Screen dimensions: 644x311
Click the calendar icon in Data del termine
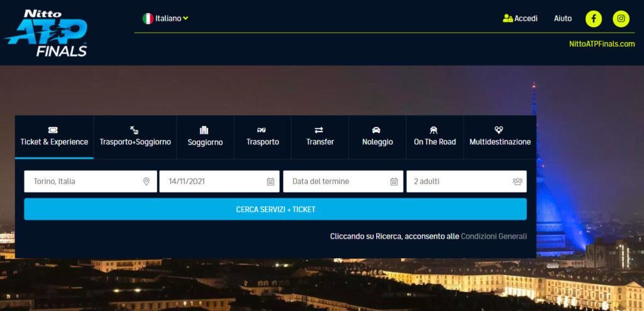click(394, 181)
